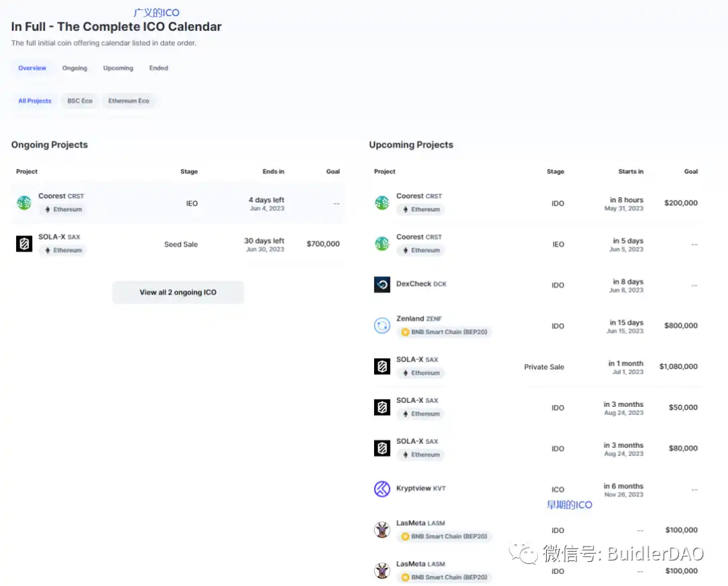Select the Upcoming calendar view
This screenshot has width=728, height=586.
click(x=118, y=67)
